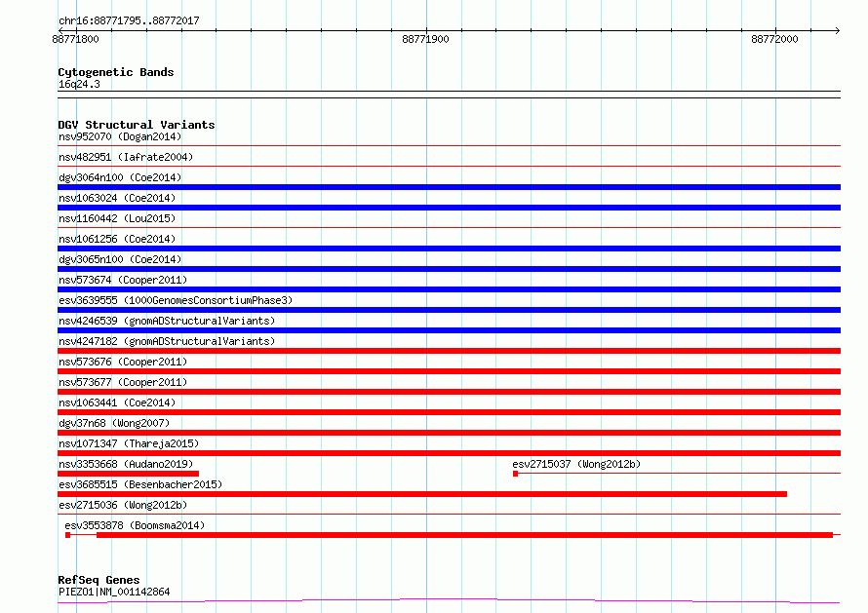Click the chr16:88771795..88772017 region label
Screen dimensions: 868x613
click(129, 20)
